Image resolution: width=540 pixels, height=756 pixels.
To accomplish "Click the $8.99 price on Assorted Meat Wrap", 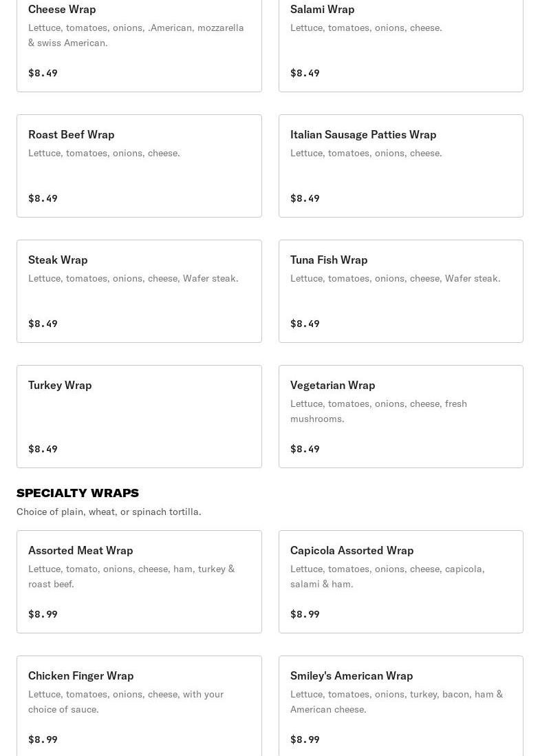I will click(43, 614).
